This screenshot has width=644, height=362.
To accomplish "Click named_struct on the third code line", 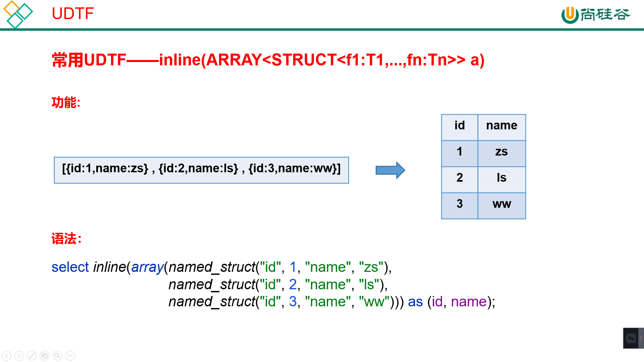I will tap(212, 302).
